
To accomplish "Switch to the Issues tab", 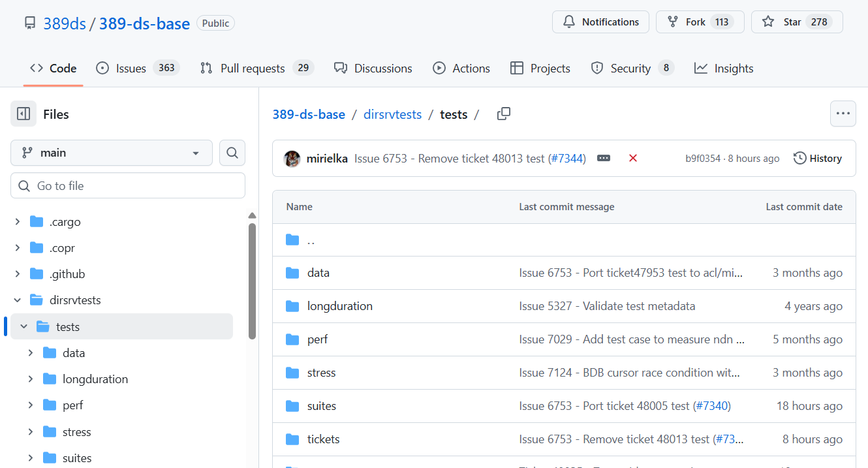I will click(x=137, y=68).
